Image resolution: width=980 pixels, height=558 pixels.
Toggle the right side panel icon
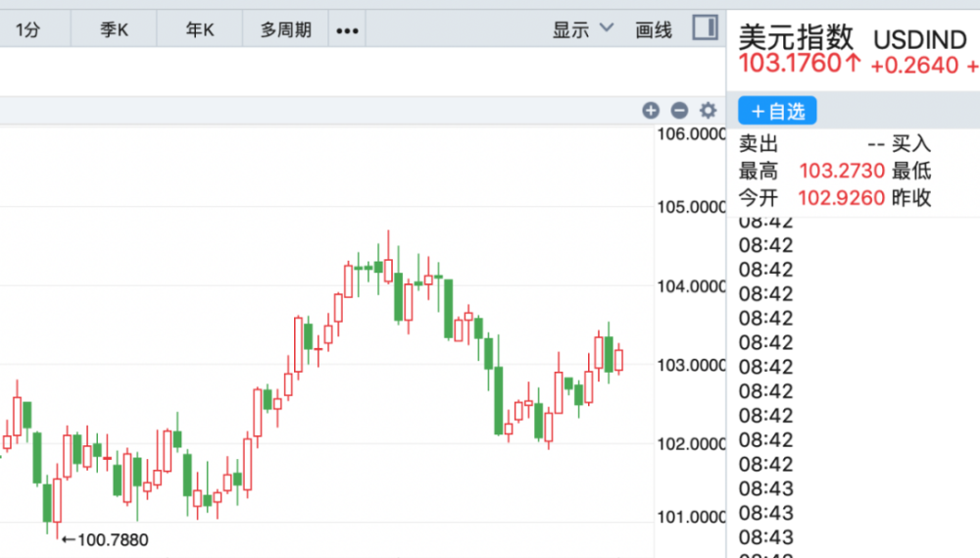pos(705,28)
